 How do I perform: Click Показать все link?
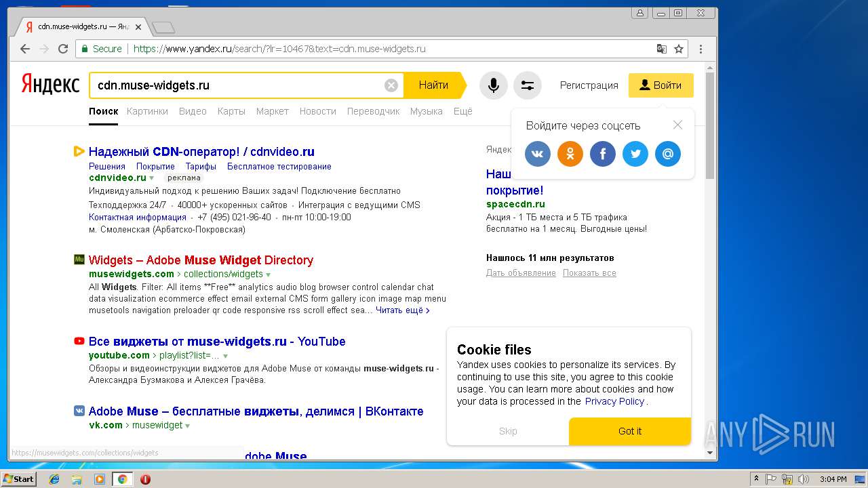(589, 273)
